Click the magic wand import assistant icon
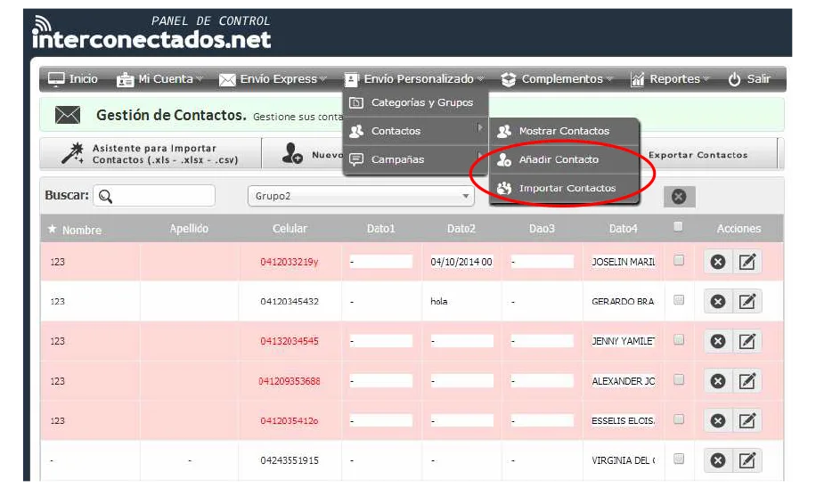 point(72,153)
